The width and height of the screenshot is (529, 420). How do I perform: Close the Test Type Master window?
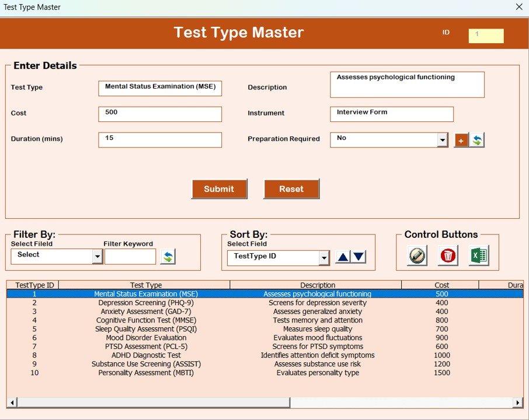519,7
